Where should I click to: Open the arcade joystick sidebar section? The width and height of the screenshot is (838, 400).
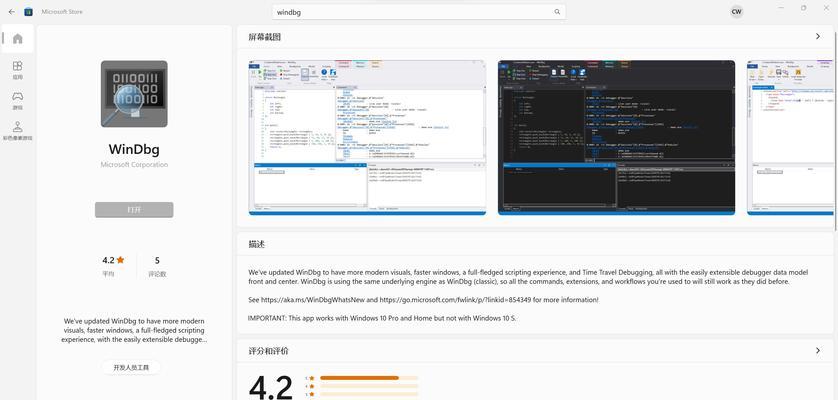[18, 130]
